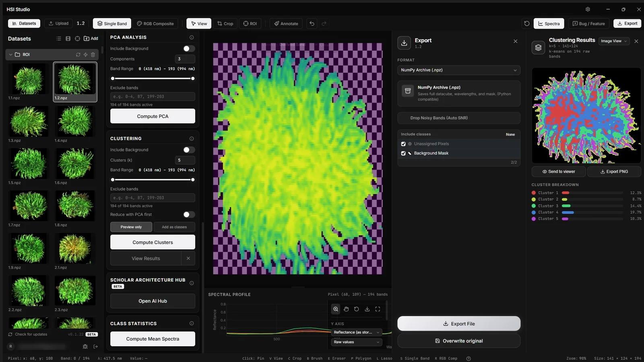Viewport: 644px width, 362px height.
Task: Click Send to viewer button
Action: click(559, 172)
